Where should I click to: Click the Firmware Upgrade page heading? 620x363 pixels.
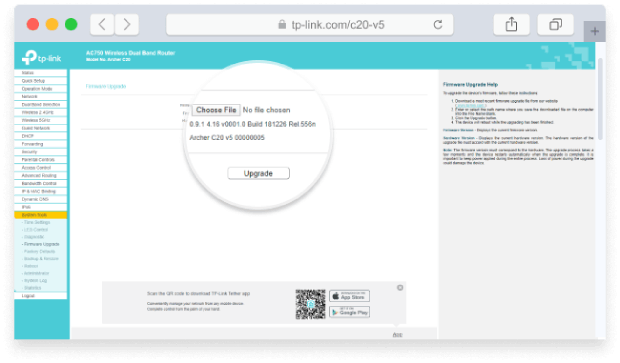(106, 86)
